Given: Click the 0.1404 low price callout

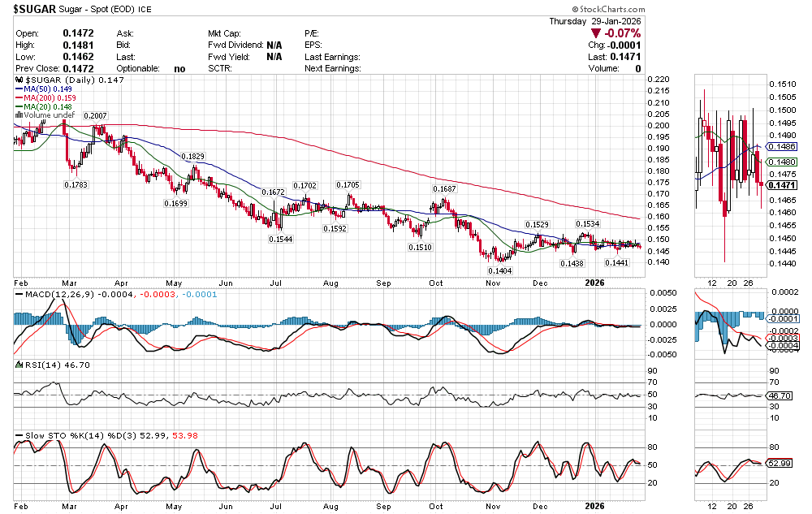Looking at the screenshot, I should click(x=499, y=270).
